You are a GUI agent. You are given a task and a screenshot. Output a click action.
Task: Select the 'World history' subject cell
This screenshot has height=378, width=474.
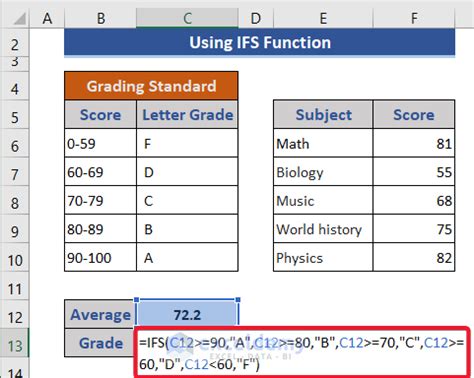click(x=323, y=229)
